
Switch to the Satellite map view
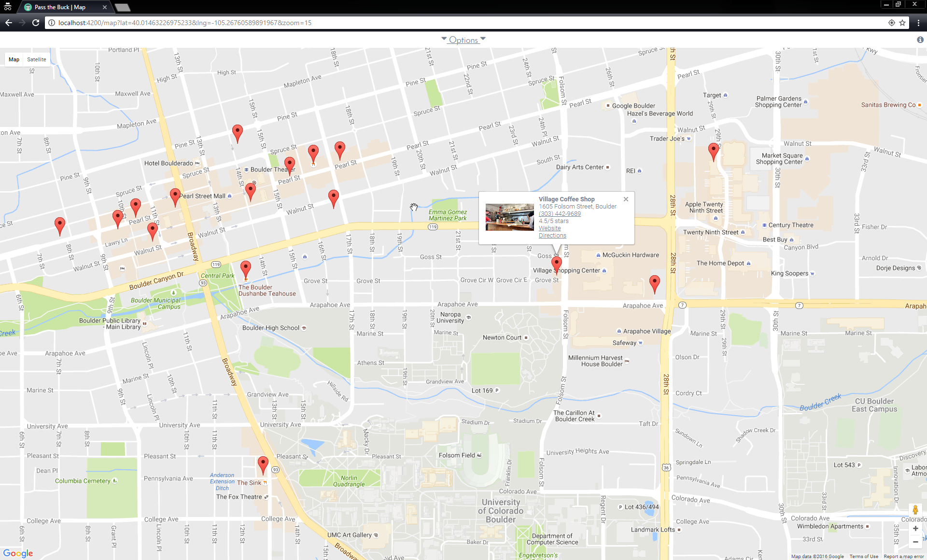37,59
